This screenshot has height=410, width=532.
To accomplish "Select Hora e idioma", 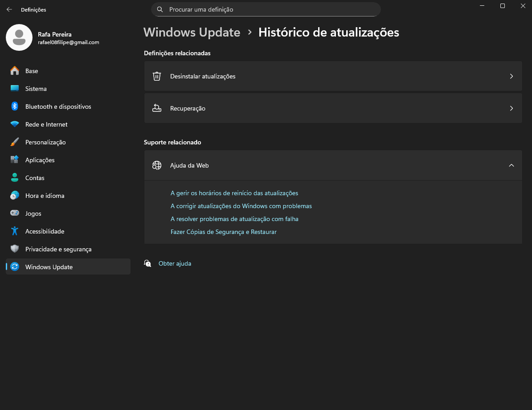I will click(x=68, y=196).
